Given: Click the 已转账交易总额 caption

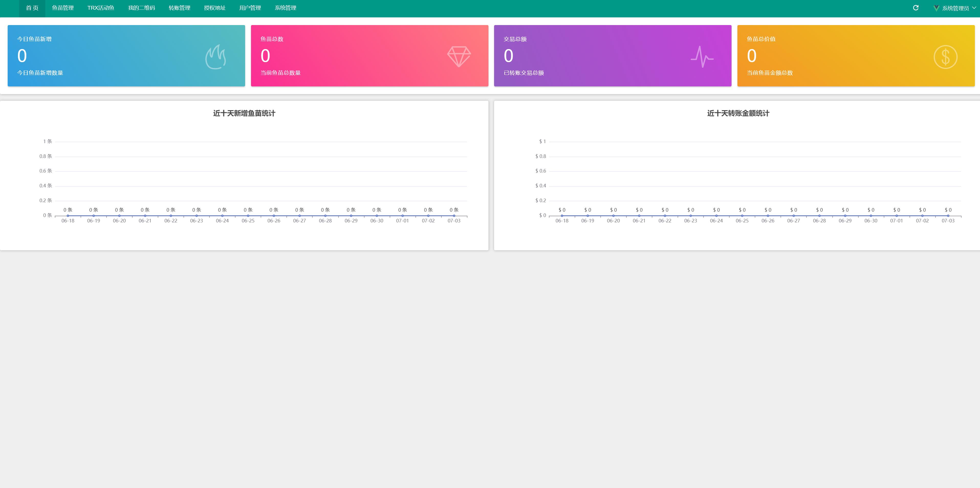Looking at the screenshot, I should pyautogui.click(x=524, y=73).
